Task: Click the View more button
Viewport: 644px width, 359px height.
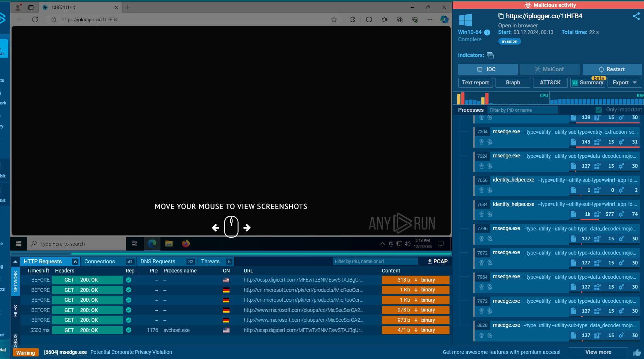Action: click(x=598, y=352)
